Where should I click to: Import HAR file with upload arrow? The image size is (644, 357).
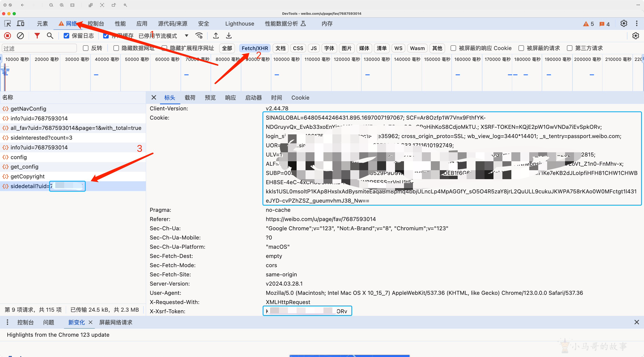(x=216, y=36)
